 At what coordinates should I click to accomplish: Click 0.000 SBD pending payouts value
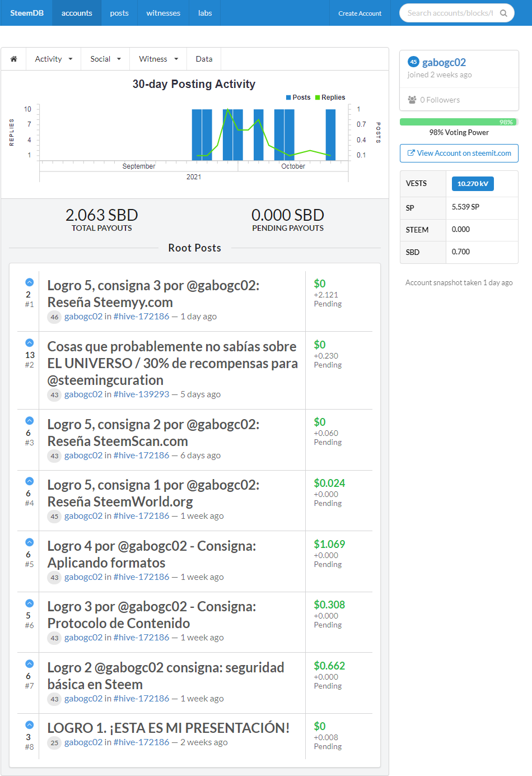[288, 215]
